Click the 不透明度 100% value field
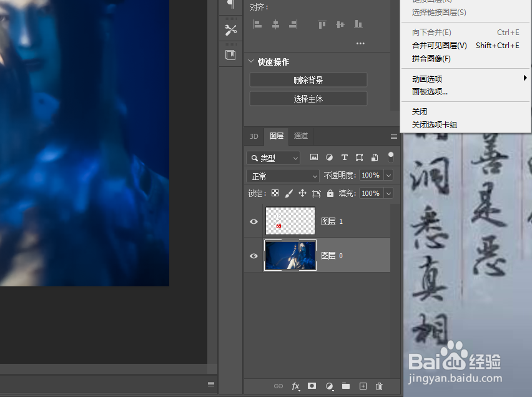Screen dimensions: 532x397 pos(371,175)
